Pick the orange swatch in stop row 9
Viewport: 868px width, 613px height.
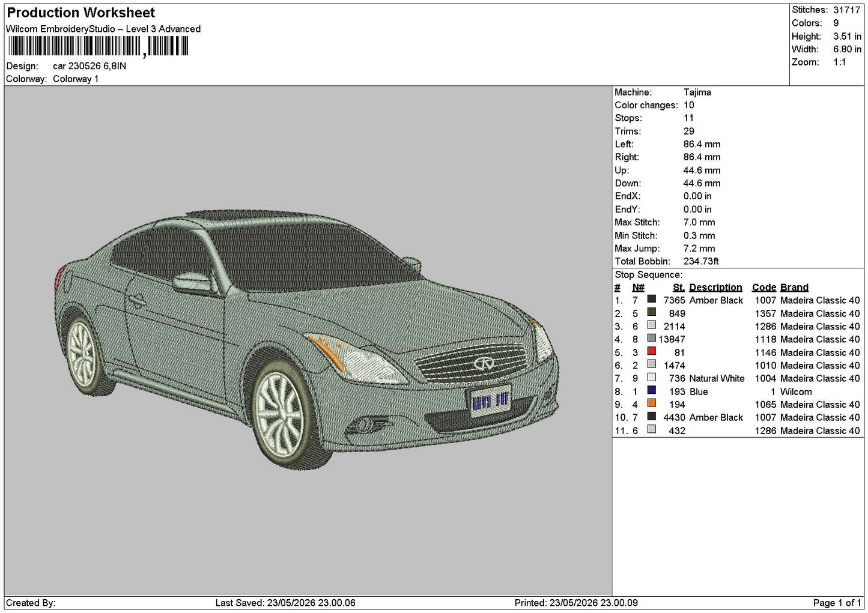pos(651,403)
